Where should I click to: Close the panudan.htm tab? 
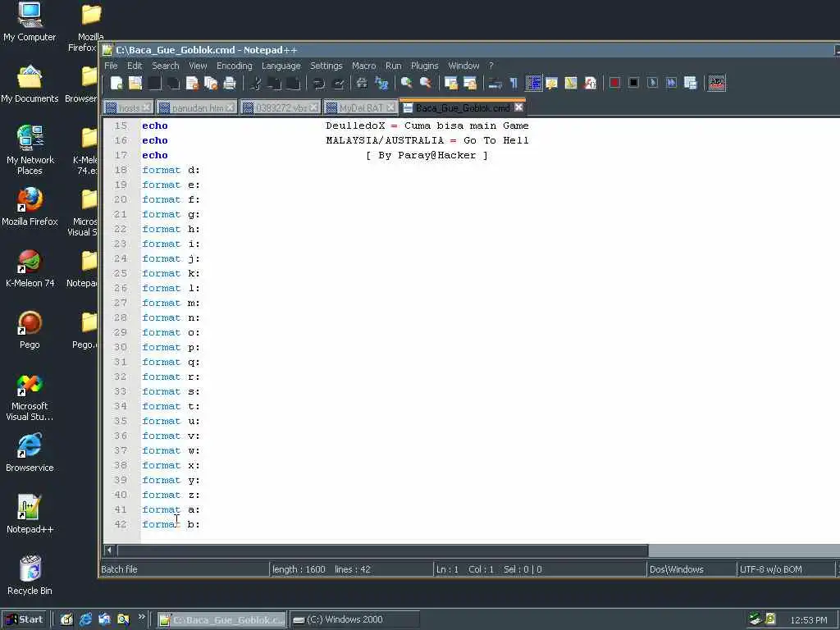(x=230, y=107)
